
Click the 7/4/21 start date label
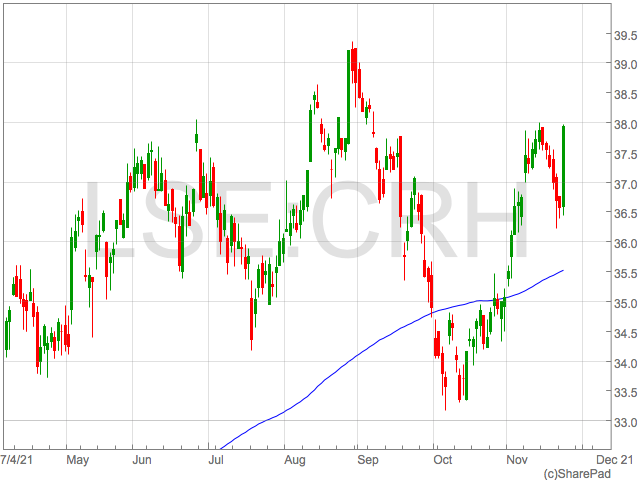click(x=20, y=460)
